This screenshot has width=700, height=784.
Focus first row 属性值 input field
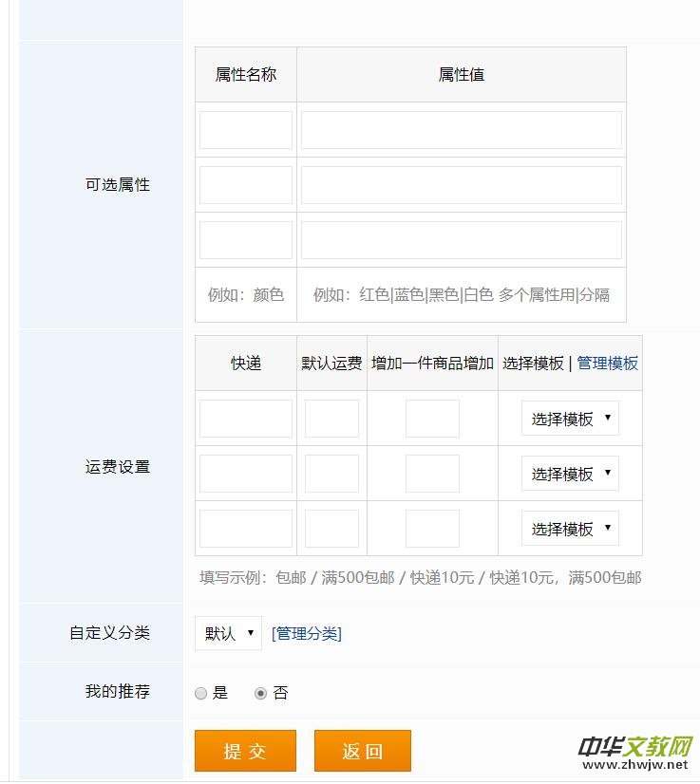(x=462, y=130)
